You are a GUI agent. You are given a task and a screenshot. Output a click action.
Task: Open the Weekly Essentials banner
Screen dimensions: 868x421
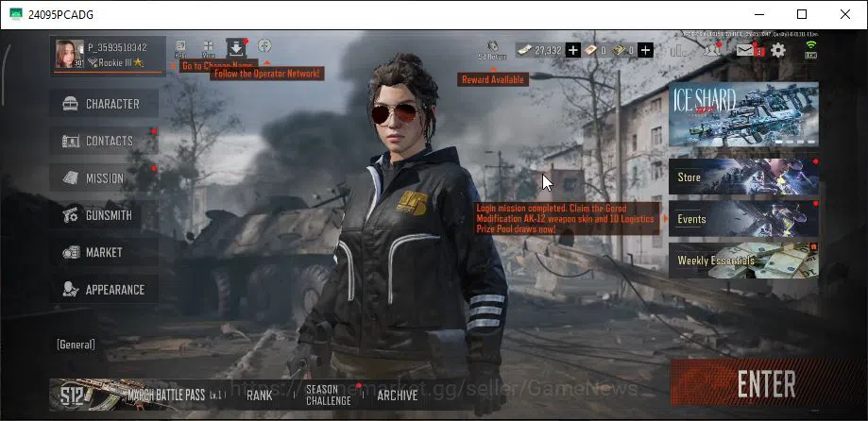point(743,260)
